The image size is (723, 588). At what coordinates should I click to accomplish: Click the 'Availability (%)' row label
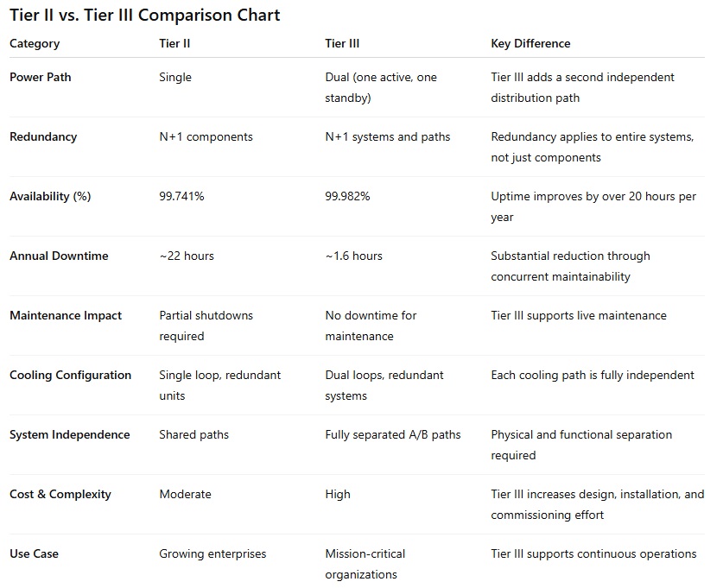coord(50,196)
